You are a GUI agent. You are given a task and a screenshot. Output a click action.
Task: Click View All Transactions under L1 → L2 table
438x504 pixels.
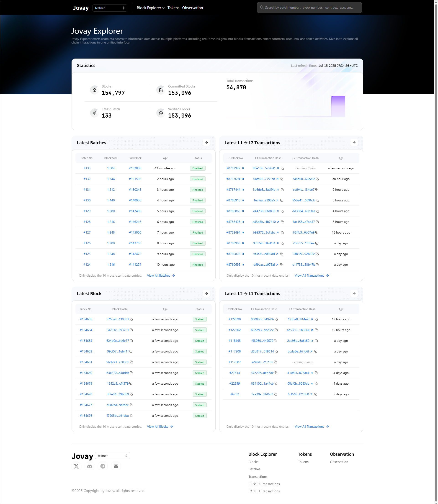[312, 275]
